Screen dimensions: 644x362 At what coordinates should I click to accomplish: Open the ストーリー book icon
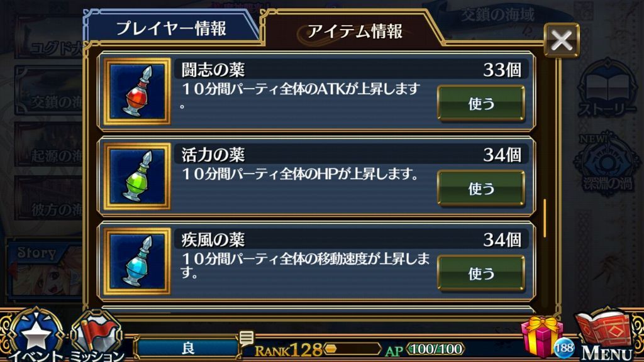tap(607, 87)
